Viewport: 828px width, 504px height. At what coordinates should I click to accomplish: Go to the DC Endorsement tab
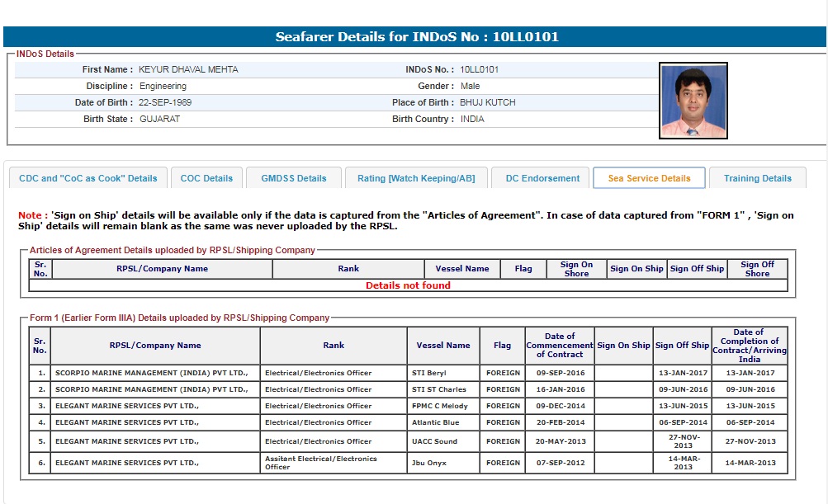[x=542, y=178]
